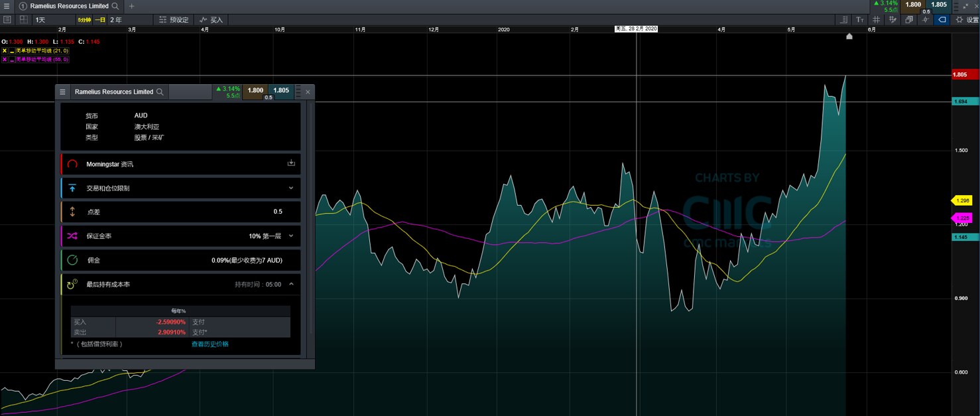The image size is (980, 416).
Task: Click the 最后持有成本率 yellow clock icon
Action: click(x=72, y=284)
